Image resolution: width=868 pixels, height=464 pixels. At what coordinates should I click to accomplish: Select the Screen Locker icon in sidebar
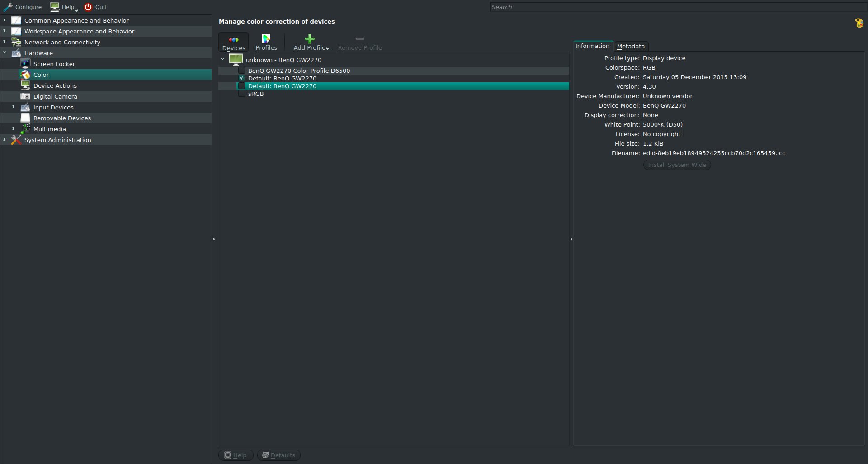coord(25,64)
